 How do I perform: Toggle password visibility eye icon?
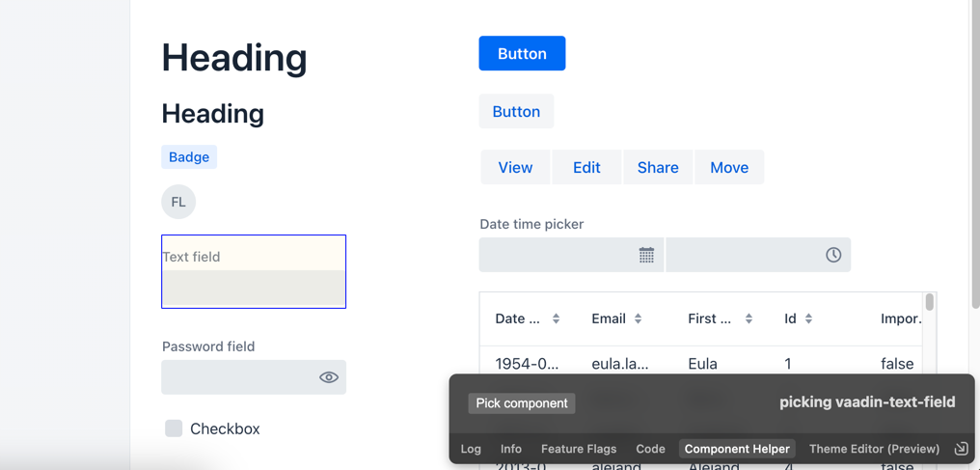(x=329, y=377)
